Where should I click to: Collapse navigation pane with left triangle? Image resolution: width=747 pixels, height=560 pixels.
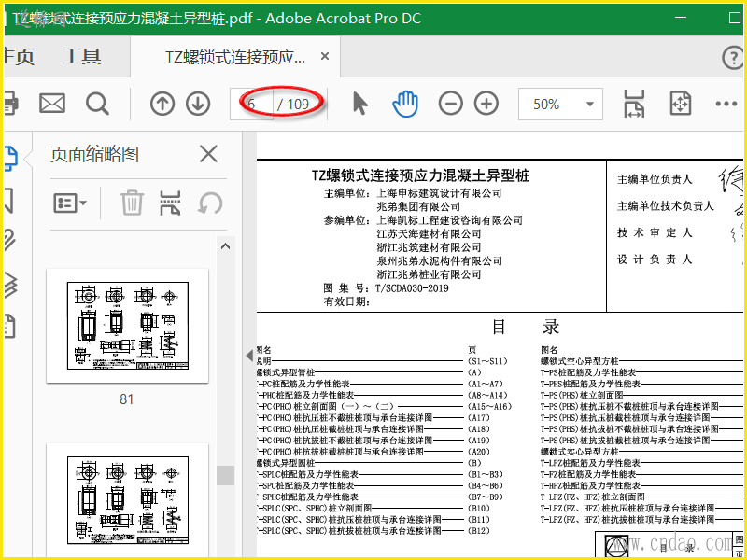coord(249,356)
